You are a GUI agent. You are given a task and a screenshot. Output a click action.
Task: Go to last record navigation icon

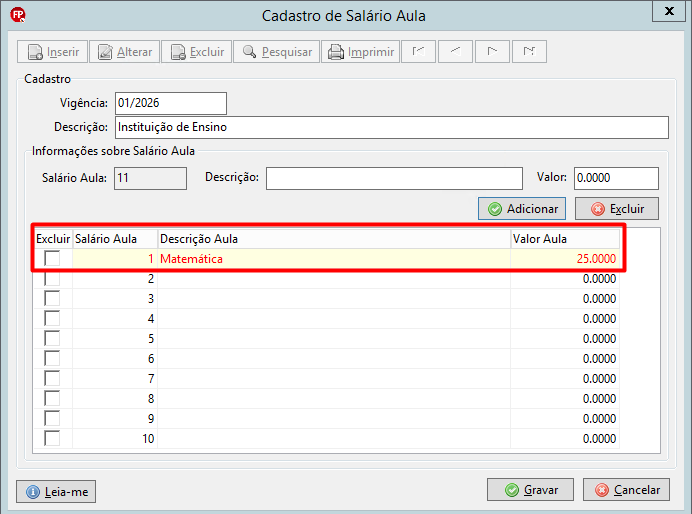point(529,52)
